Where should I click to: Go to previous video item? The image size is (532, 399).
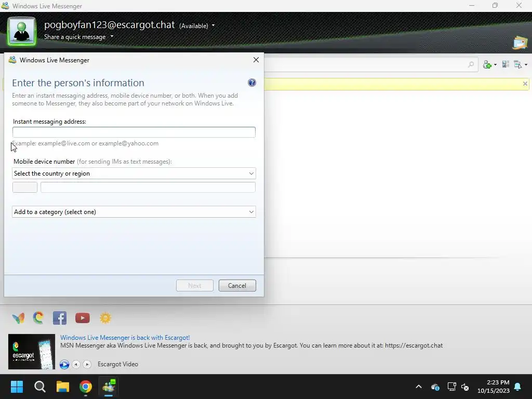point(76,364)
